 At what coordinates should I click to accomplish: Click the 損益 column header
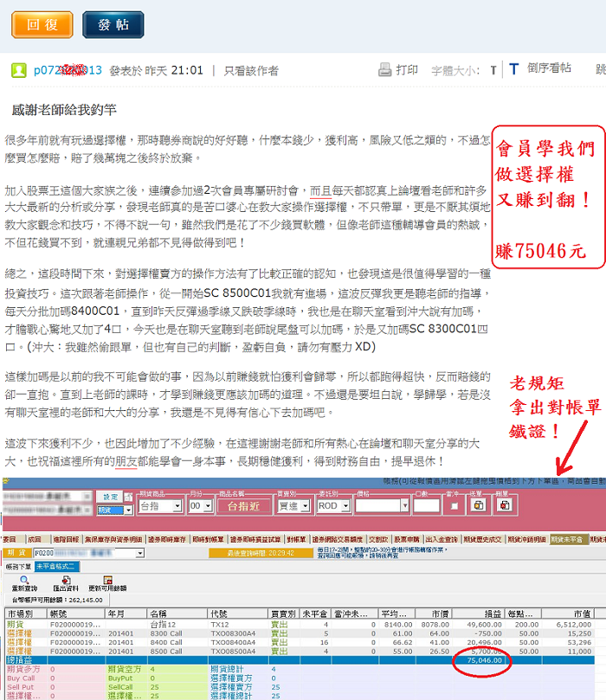click(478, 613)
